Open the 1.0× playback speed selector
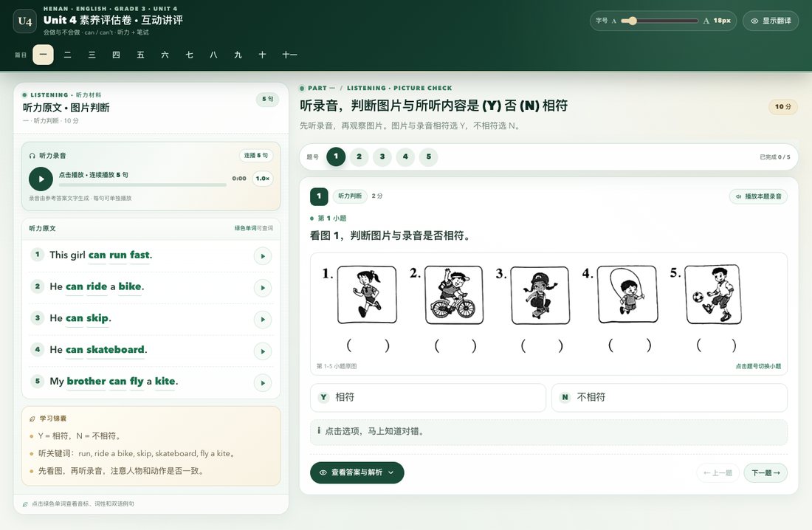812x530 pixels. tap(263, 178)
